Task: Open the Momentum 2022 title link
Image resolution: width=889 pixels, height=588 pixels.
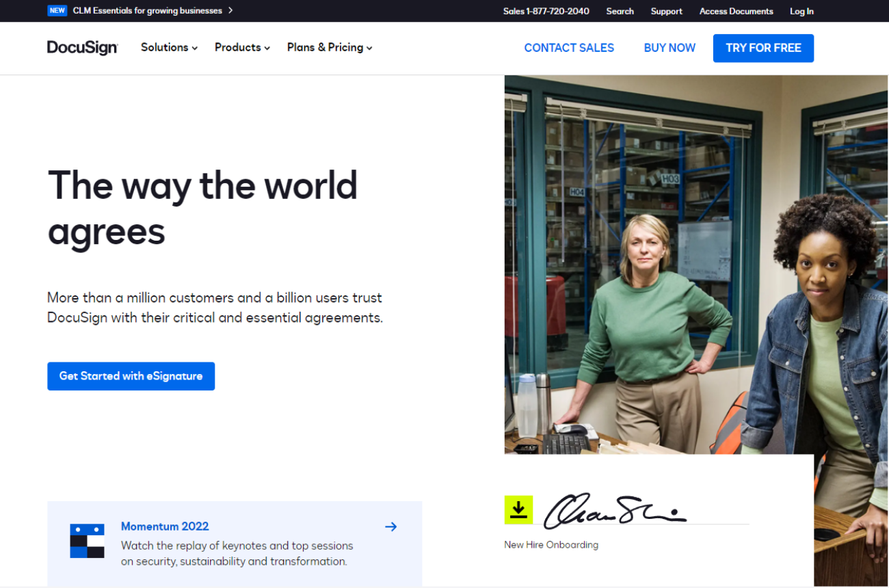Action: (165, 526)
